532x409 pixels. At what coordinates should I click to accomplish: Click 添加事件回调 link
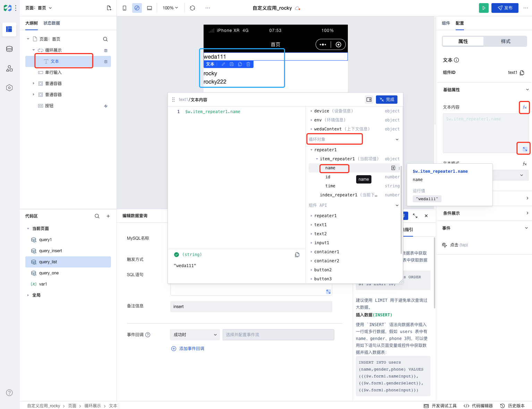[188, 349]
